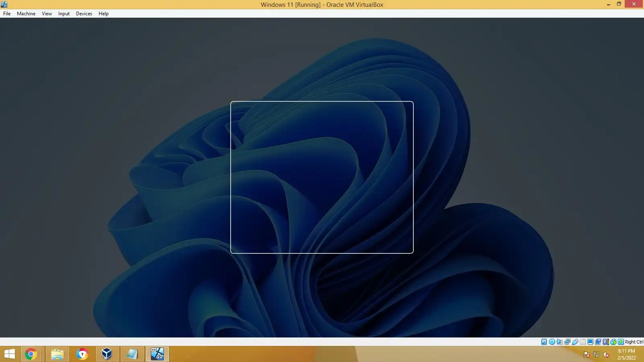
Task: Open the Input menu
Action: (64, 13)
